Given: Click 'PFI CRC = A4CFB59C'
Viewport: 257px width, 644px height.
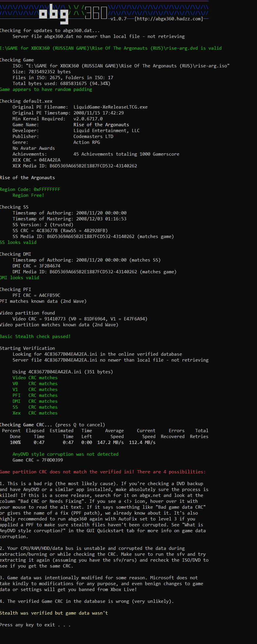Looking at the screenshot, I should point(36,295).
